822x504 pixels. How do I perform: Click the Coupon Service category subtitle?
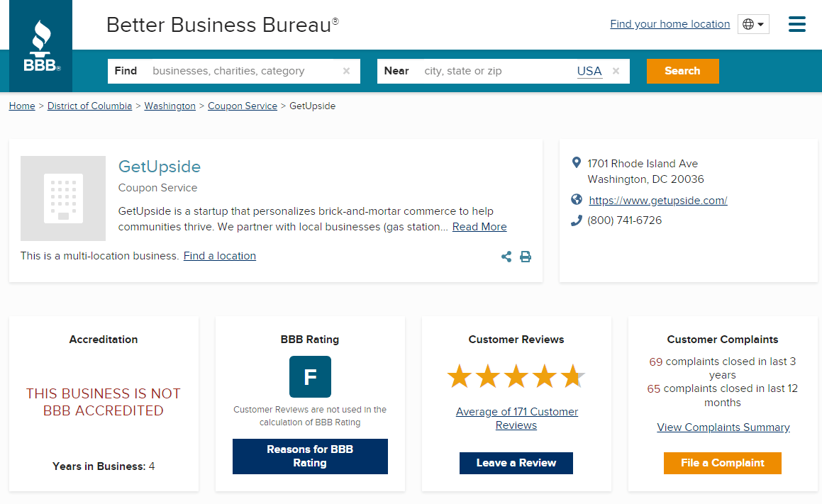click(x=157, y=188)
